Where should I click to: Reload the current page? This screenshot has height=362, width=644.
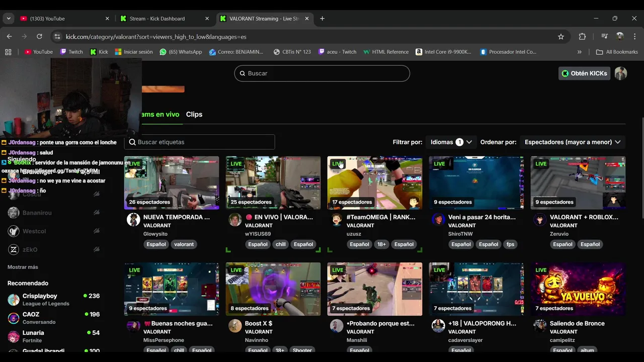[39, 36]
